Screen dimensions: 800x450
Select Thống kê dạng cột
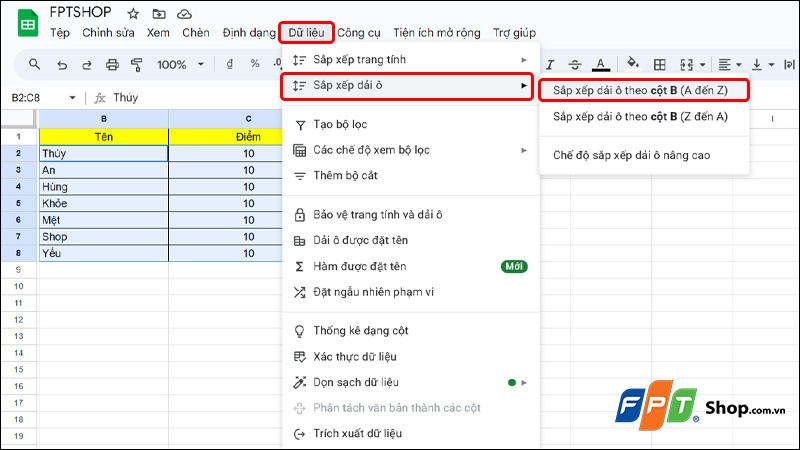coord(410,331)
